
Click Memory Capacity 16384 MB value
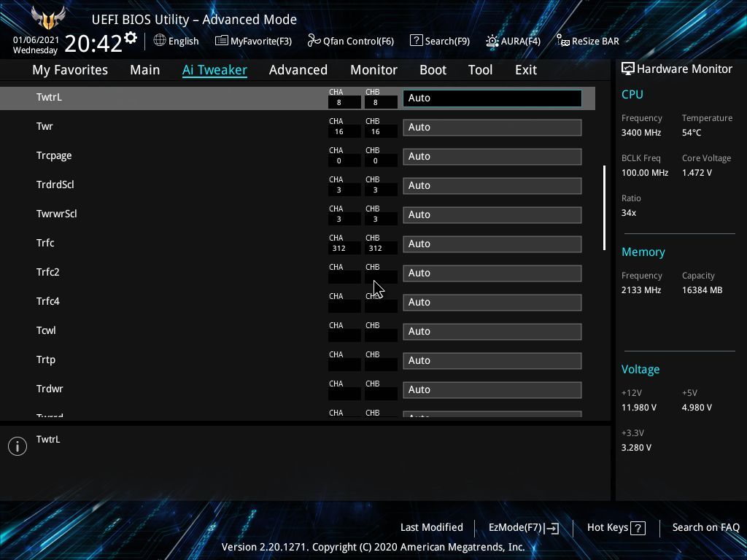[702, 290]
